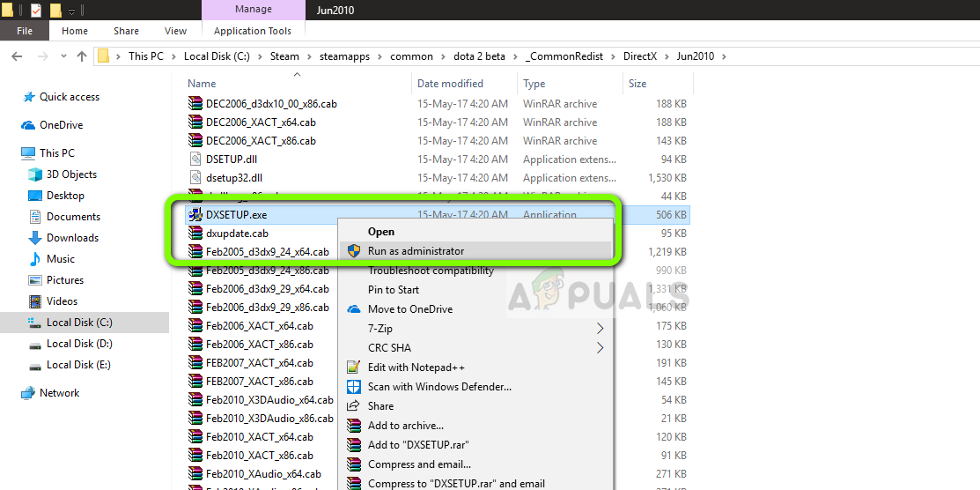The image size is (980, 490).
Task: Click Windows Defender shield icon in menu
Action: point(354,387)
